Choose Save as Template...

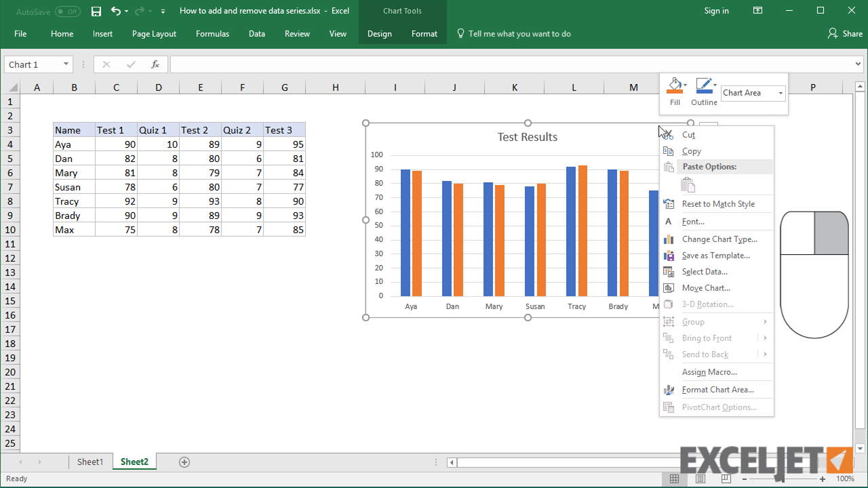pyautogui.click(x=717, y=256)
